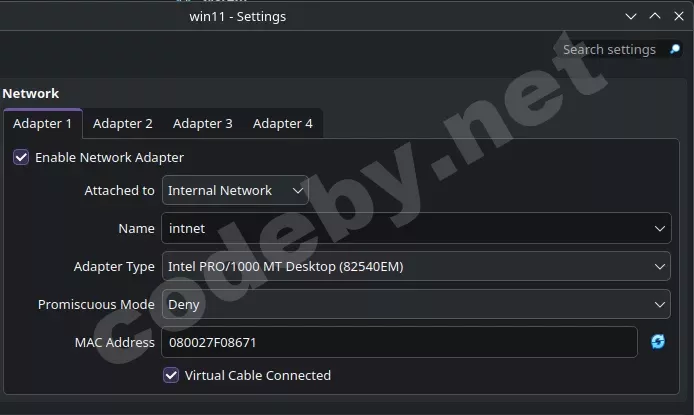Maximize the win11 Settings window
The width and height of the screenshot is (694, 415).
[655, 16]
